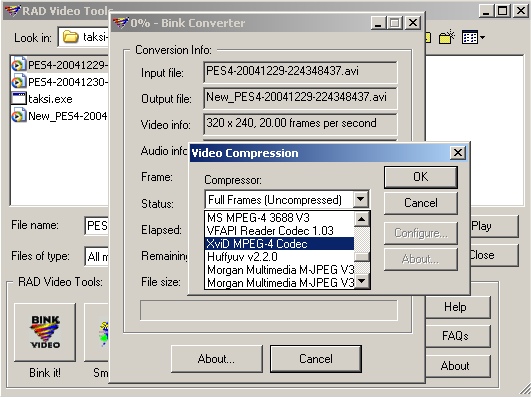Image resolution: width=531 pixels, height=397 pixels.
Task: Expand the Compressor dropdown arrow
Action: pos(361,199)
